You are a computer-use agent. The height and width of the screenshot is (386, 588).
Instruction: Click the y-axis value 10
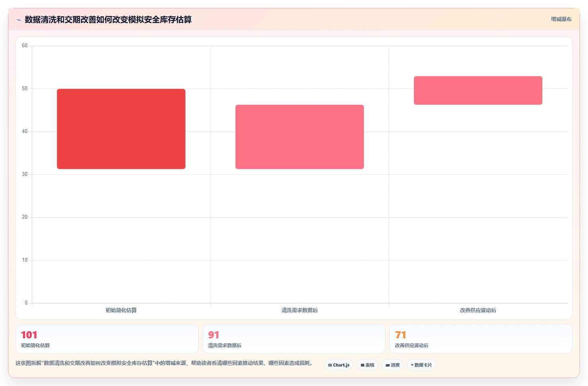tap(25, 260)
